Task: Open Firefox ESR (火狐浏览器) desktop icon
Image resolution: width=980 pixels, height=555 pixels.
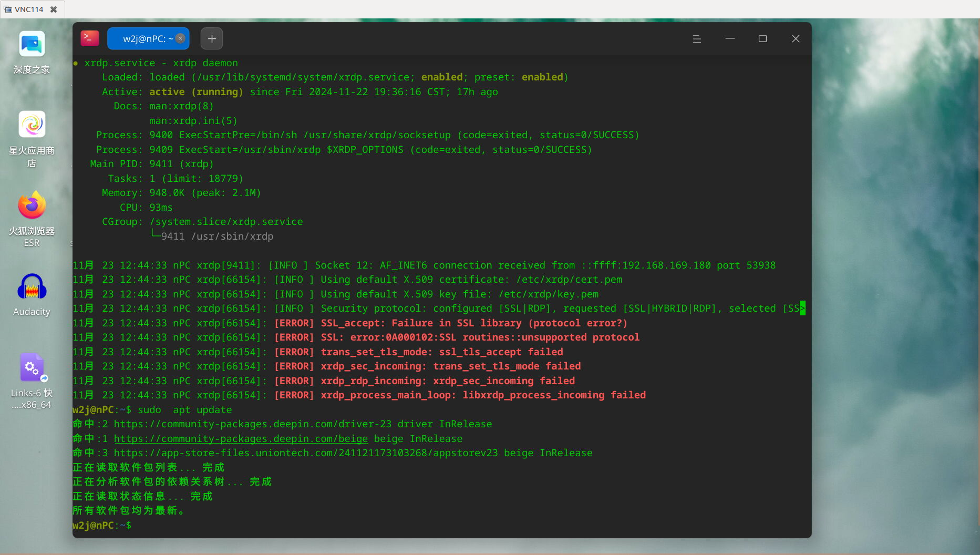Action: tap(32, 219)
